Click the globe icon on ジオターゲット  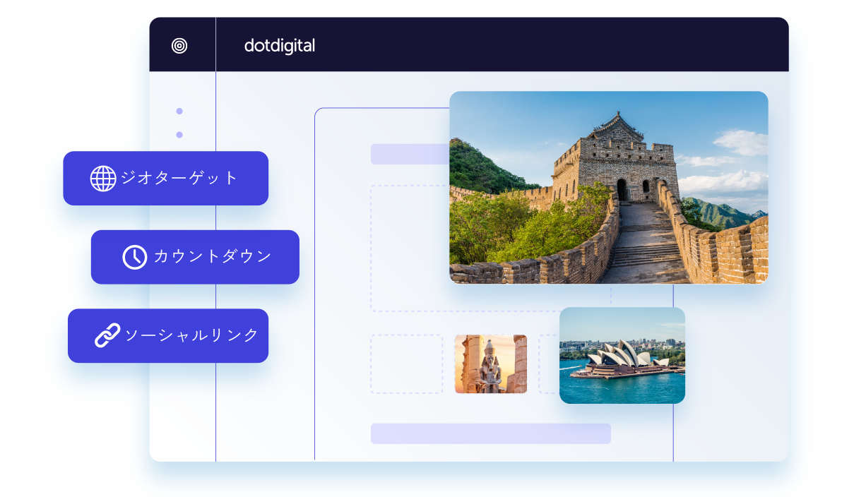103,179
